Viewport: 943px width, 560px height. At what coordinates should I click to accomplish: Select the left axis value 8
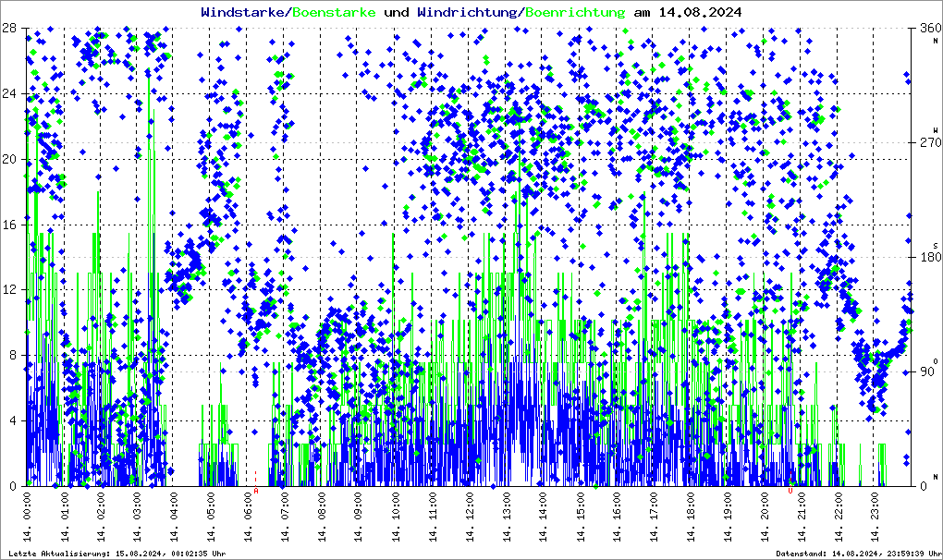click(x=13, y=356)
